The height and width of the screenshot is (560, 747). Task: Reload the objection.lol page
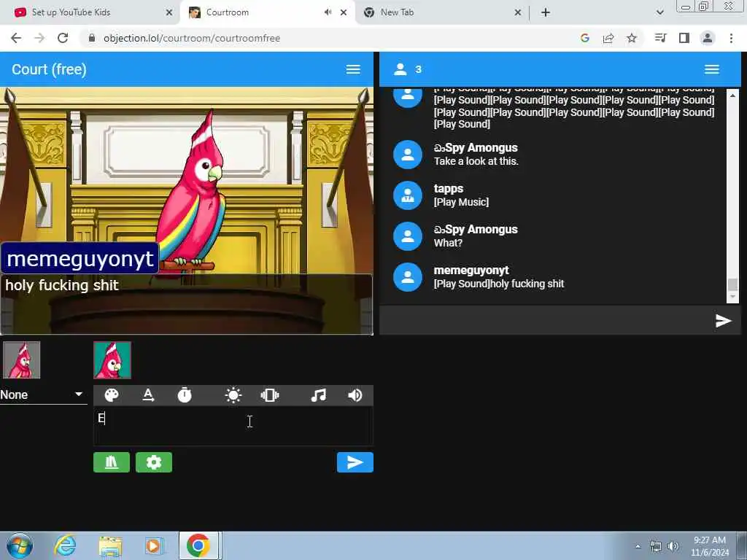(63, 38)
